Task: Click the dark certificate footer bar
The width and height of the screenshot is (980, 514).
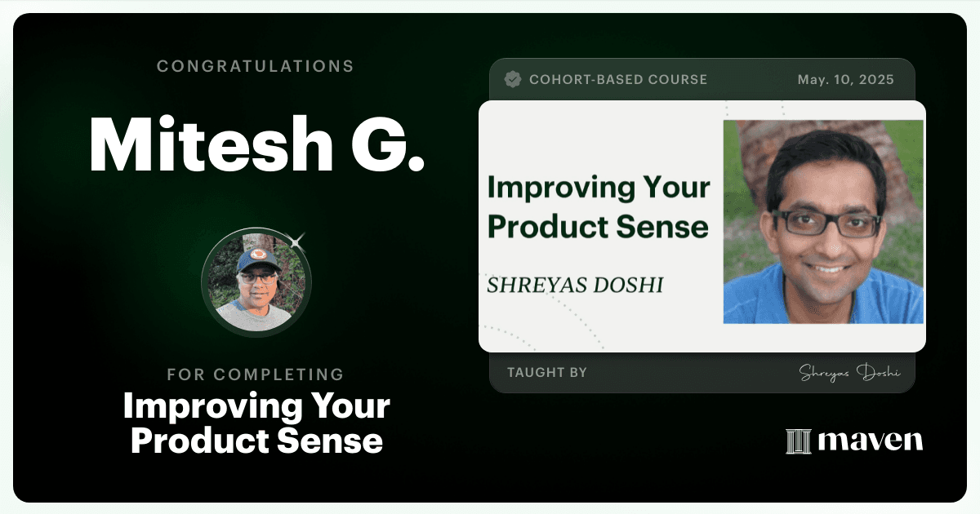Action: point(702,373)
